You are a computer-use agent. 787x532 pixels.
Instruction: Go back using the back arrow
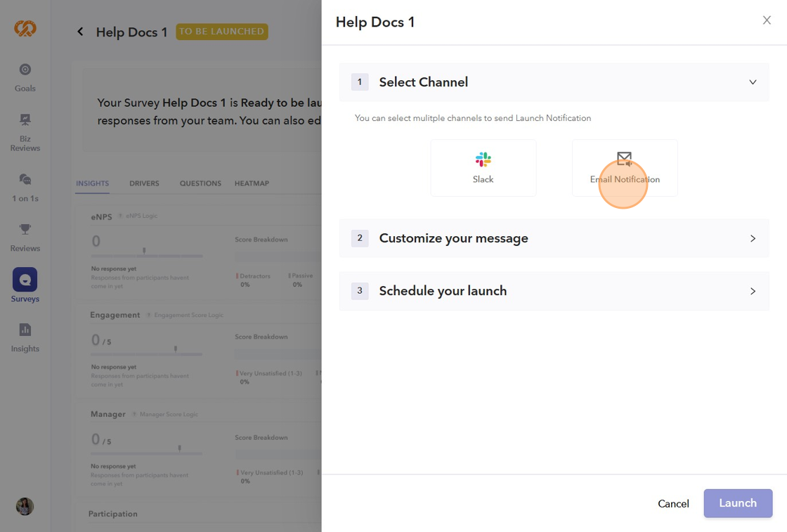[x=80, y=32]
